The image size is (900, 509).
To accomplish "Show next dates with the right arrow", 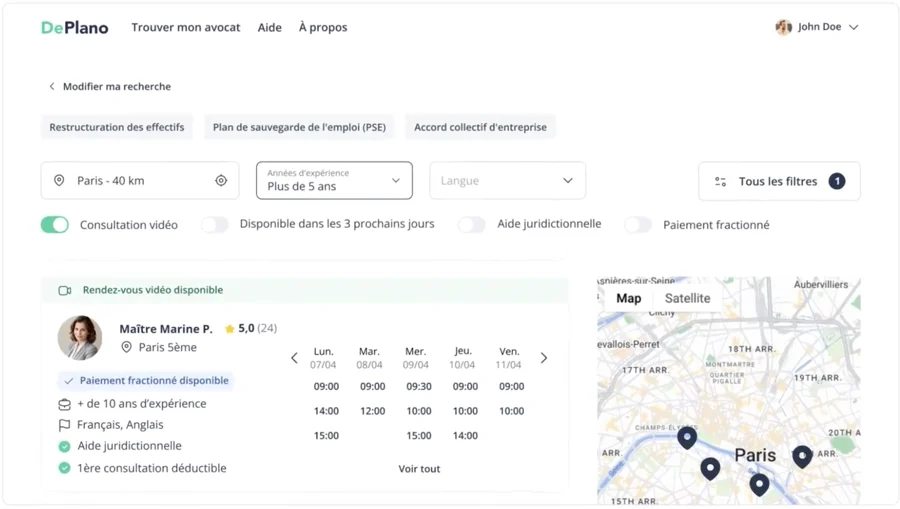I will tap(544, 358).
